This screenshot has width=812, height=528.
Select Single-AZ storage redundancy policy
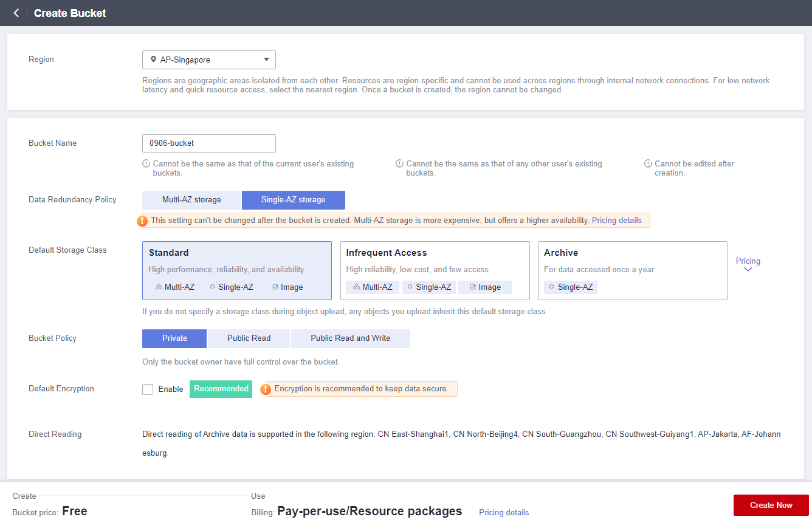click(x=293, y=200)
